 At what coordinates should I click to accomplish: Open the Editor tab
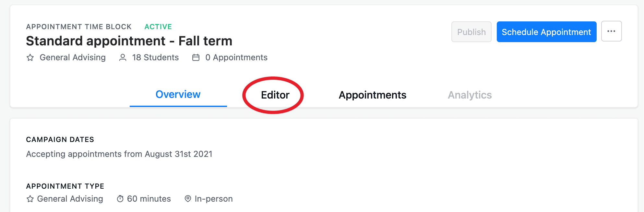click(275, 95)
